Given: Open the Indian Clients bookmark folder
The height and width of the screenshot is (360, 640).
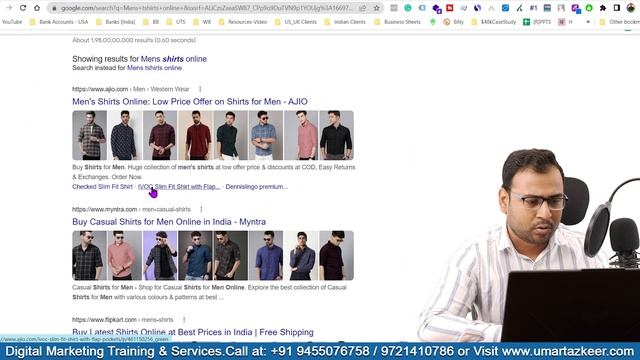Looking at the screenshot, I should click(x=345, y=22).
